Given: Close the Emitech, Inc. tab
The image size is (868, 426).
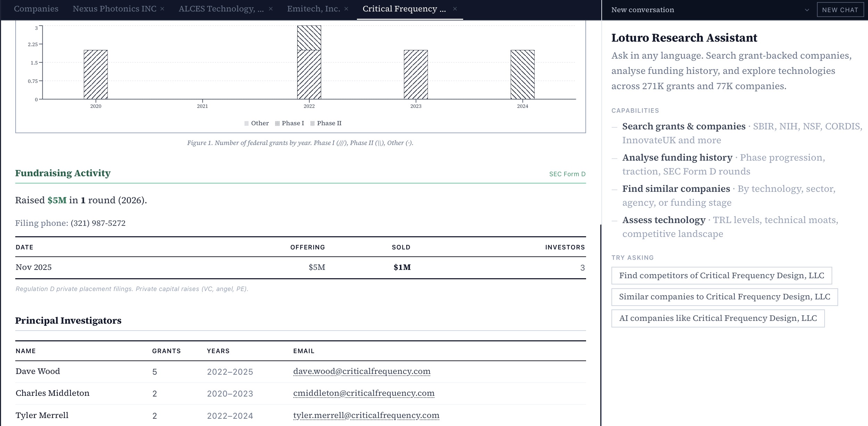Looking at the screenshot, I should click(x=346, y=9).
